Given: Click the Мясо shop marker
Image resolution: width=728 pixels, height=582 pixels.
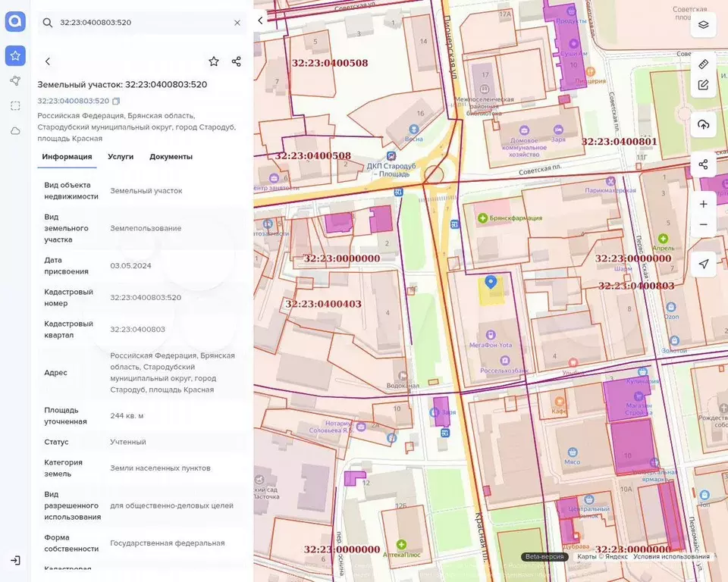Looking at the screenshot, I should coord(573,452).
